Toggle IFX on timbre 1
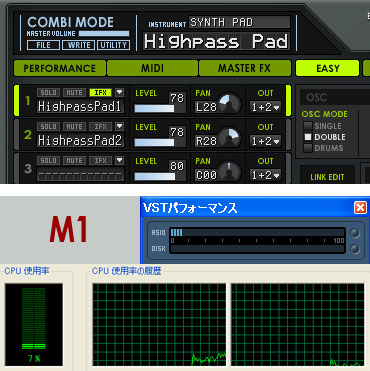The image size is (370, 371). (100, 92)
